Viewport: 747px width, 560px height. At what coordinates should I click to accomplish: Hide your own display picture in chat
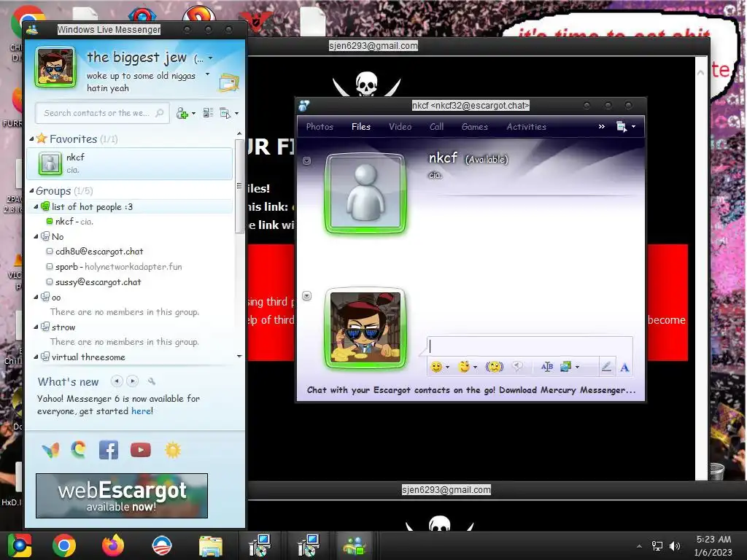pos(307,296)
